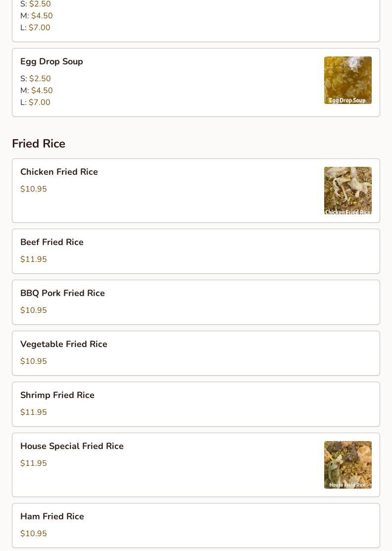Click the $10.95 price under Vegetable Fried Rice

click(x=33, y=361)
